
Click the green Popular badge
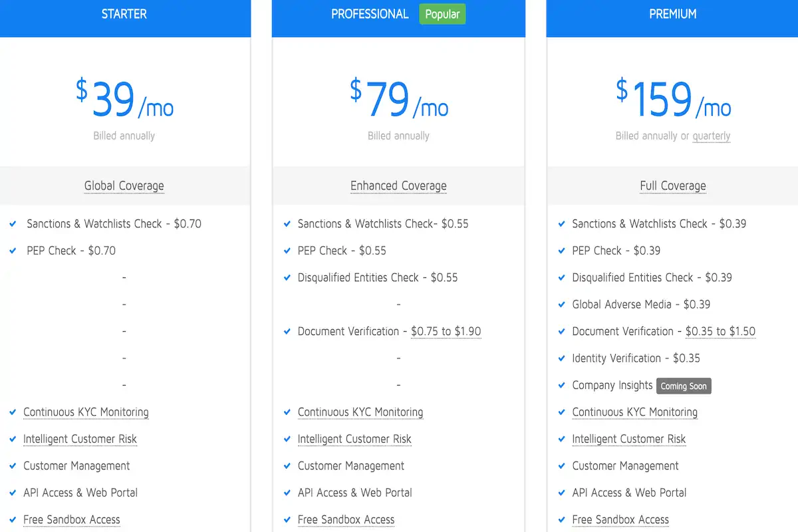[x=442, y=14]
